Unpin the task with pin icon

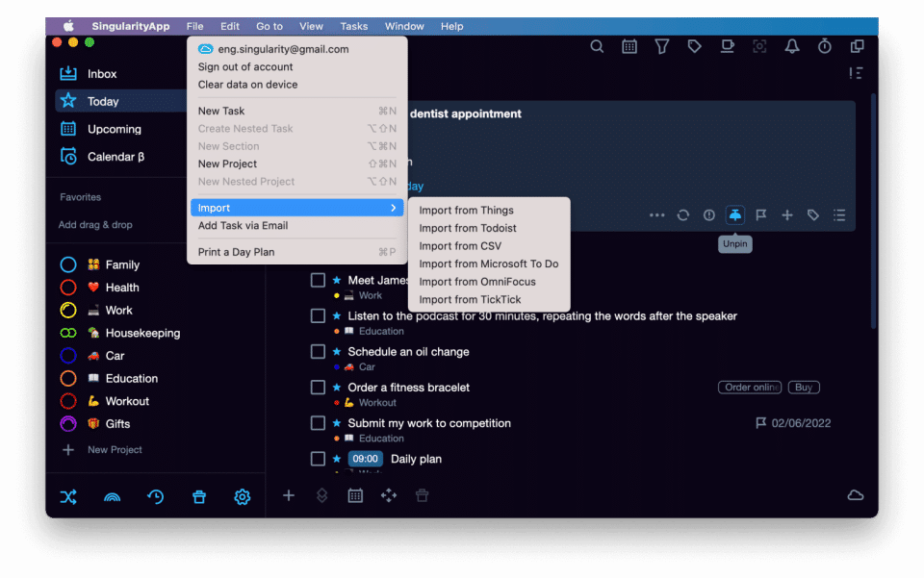pos(734,215)
